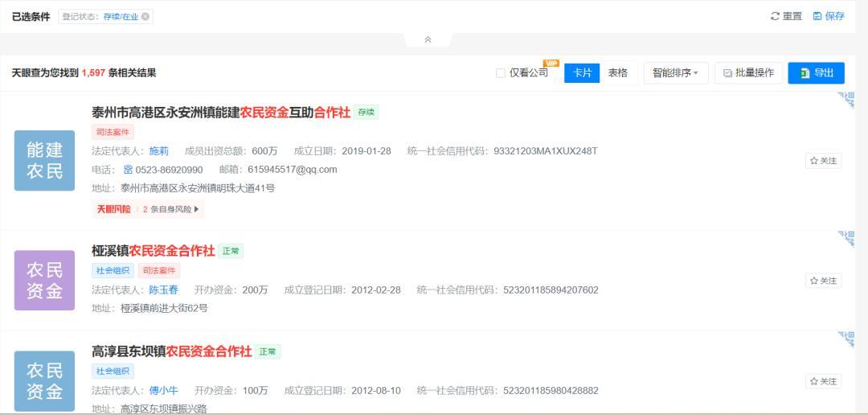Screen dimensions: 868x415
Task: Remove the 存续/在业 filter tag
Action: click(x=145, y=17)
